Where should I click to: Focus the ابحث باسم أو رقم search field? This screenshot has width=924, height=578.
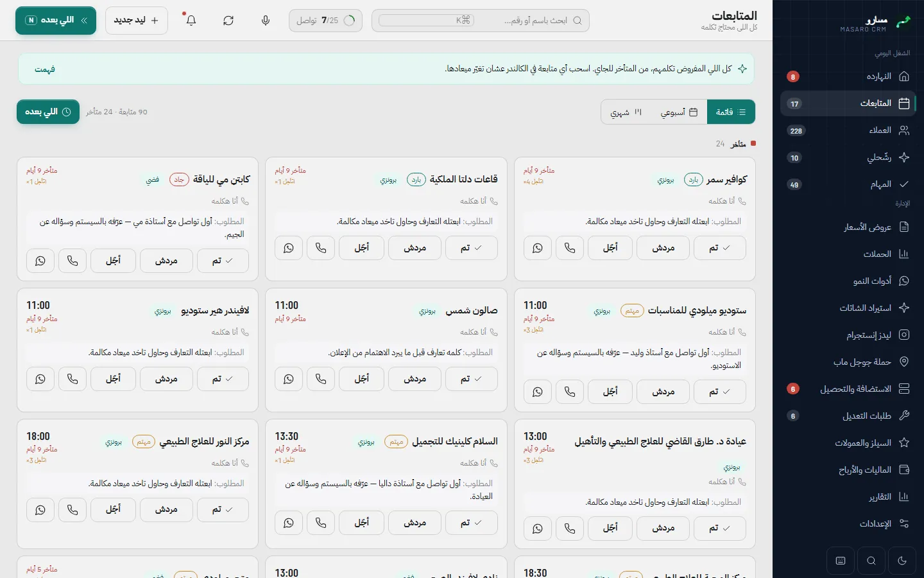pyautogui.click(x=481, y=21)
